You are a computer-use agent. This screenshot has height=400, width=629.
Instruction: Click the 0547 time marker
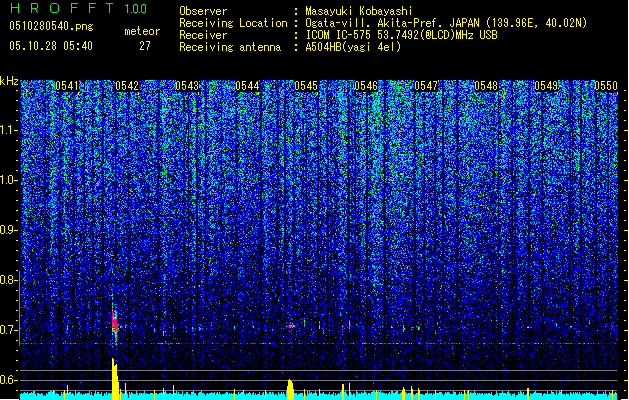click(426, 86)
